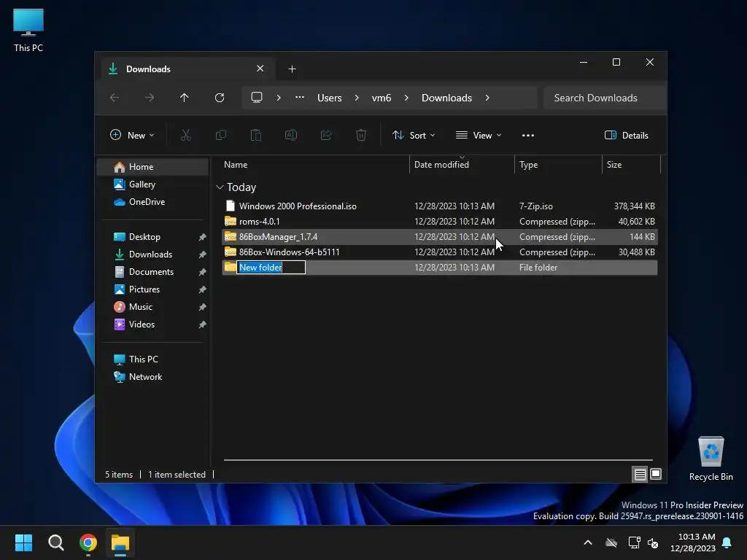Click the Paste clipboard icon
Image resolution: width=747 pixels, height=560 pixels.
(x=256, y=135)
